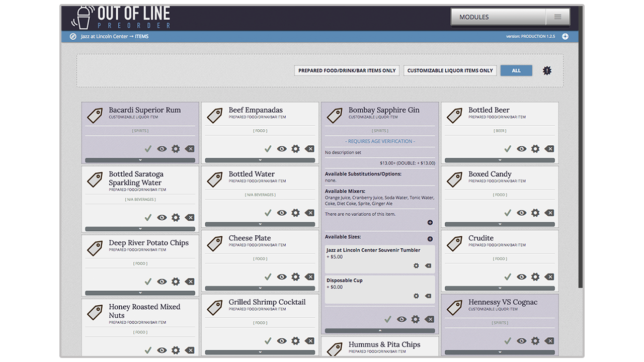Delete the Bacardi Superior Rum item
The height and width of the screenshot is (362, 644).
pos(190,149)
